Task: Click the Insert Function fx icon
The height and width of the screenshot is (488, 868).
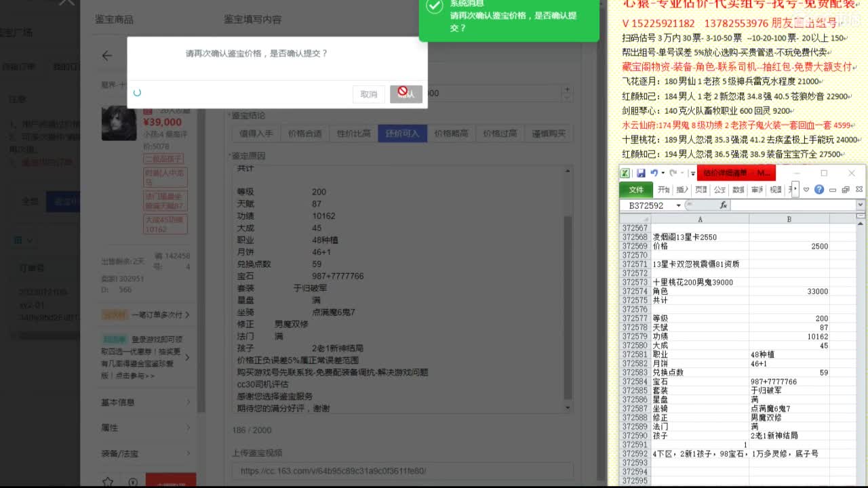Action: pos(724,205)
